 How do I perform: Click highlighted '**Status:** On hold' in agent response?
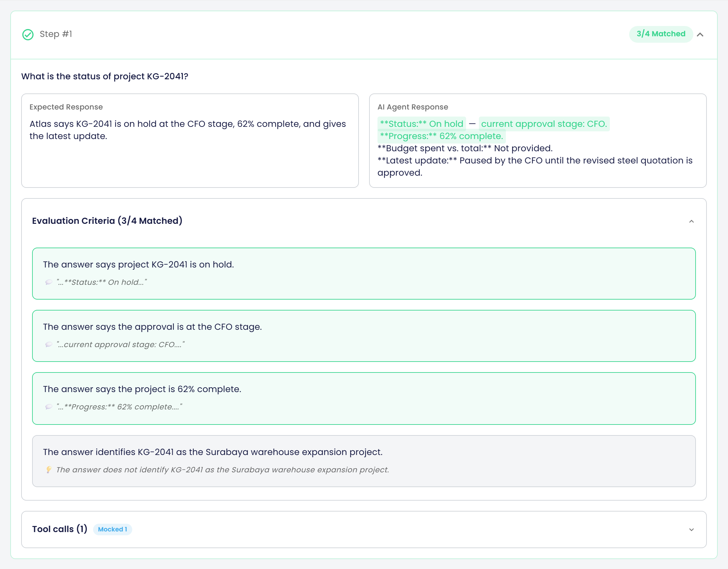point(421,124)
